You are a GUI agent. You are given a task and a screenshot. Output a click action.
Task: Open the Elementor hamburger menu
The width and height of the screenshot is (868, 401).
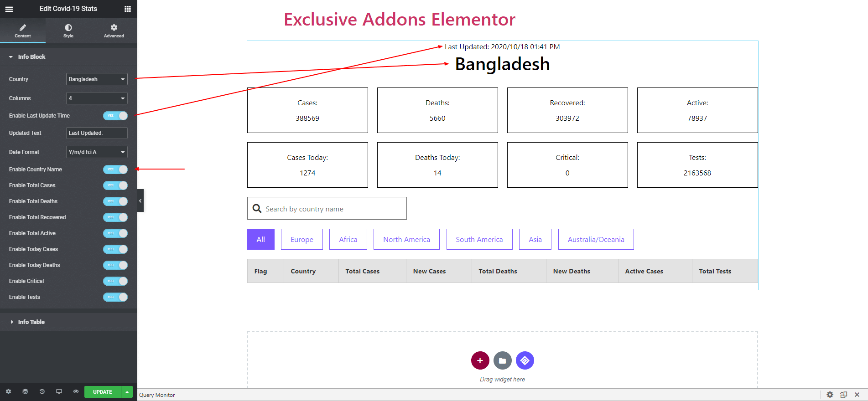click(9, 9)
